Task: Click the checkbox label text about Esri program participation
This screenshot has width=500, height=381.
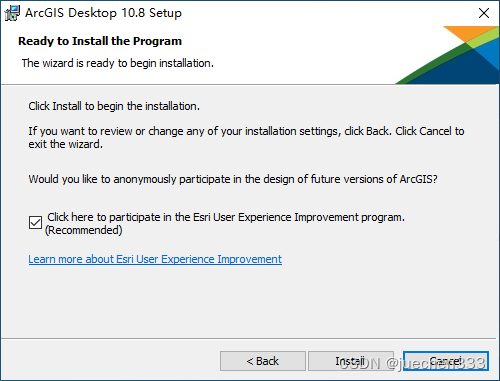Action: point(226,217)
